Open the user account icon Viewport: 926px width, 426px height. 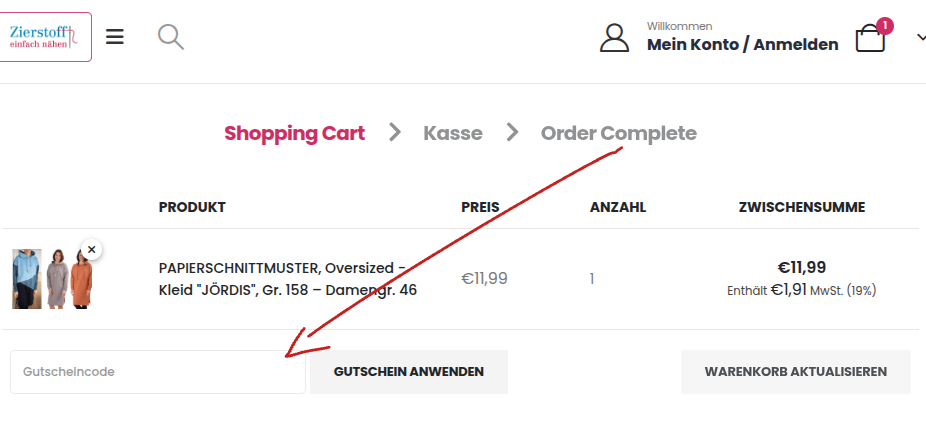[x=614, y=38]
